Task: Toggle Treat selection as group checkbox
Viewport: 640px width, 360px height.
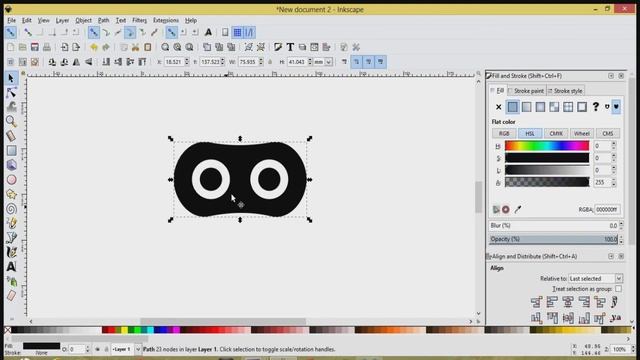Action: coord(618,289)
